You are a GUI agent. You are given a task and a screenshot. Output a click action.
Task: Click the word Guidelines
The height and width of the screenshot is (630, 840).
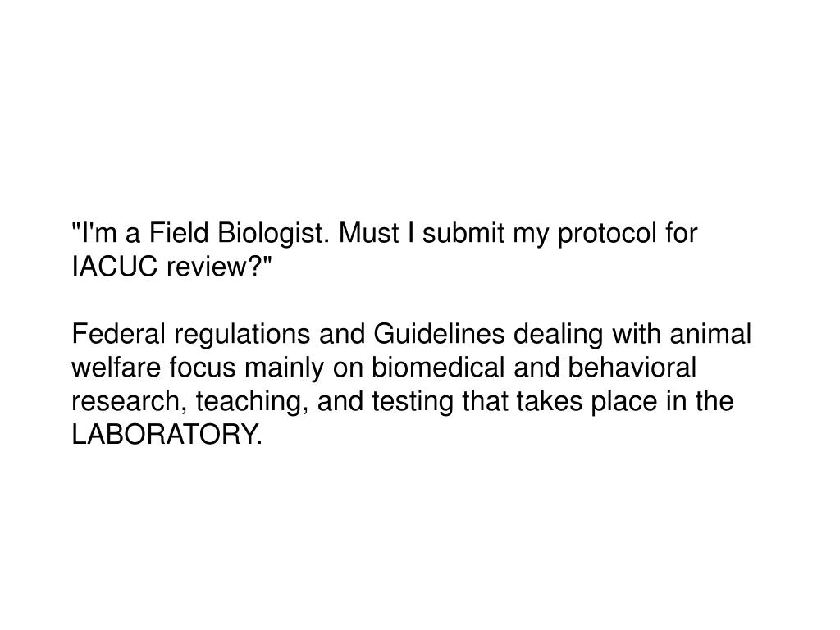coord(440,334)
